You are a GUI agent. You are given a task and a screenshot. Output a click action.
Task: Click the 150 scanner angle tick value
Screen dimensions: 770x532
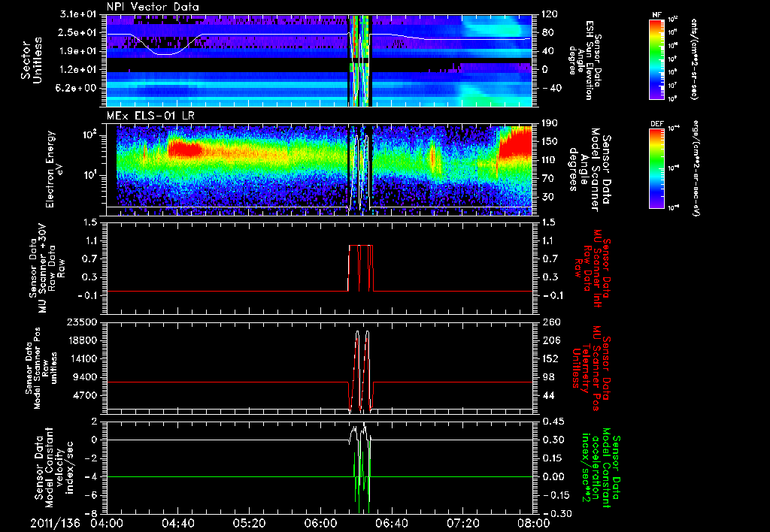[550, 142]
